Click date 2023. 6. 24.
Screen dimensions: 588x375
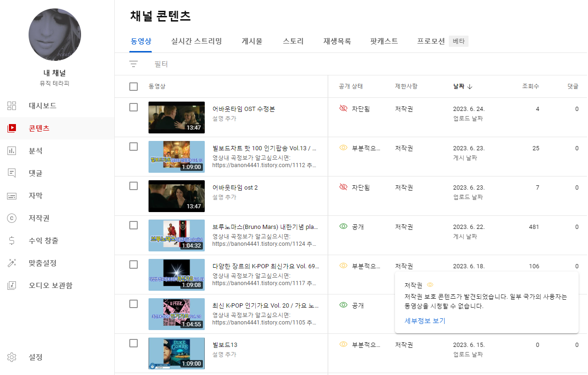(x=469, y=109)
